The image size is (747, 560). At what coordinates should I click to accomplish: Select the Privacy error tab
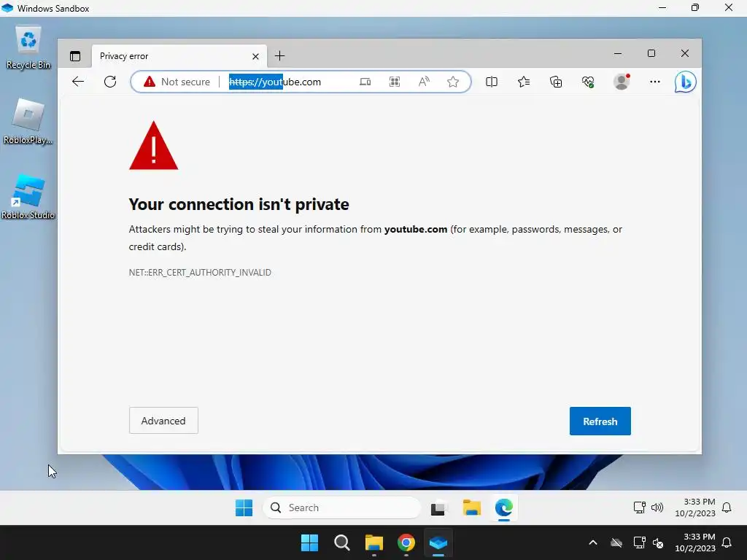[x=179, y=56]
